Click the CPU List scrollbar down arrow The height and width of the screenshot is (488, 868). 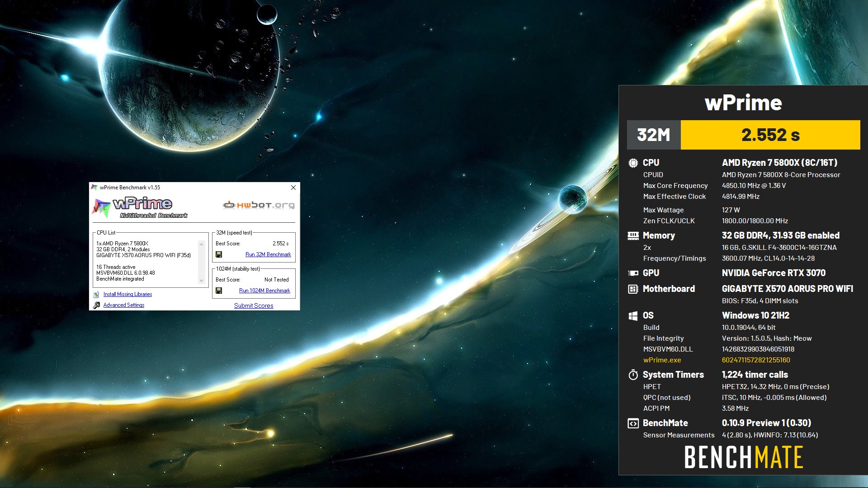pyautogui.click(x=202, y=281)
